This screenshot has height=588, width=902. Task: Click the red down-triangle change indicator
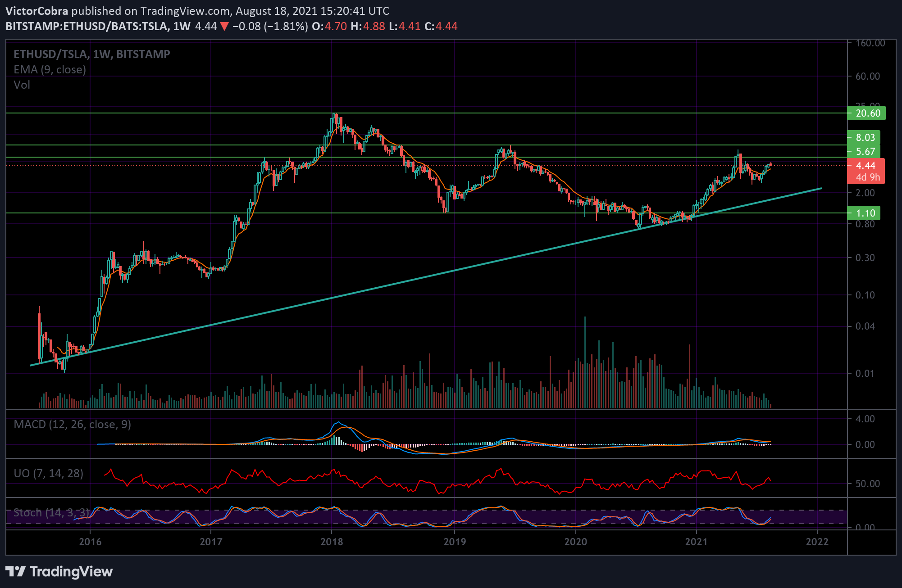(224, 27)
